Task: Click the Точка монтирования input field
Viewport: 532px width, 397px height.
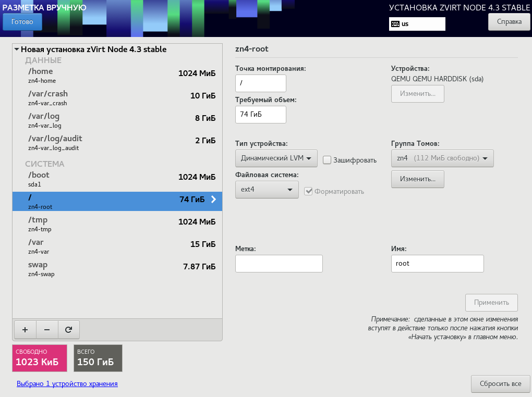Action: (261, 83)
